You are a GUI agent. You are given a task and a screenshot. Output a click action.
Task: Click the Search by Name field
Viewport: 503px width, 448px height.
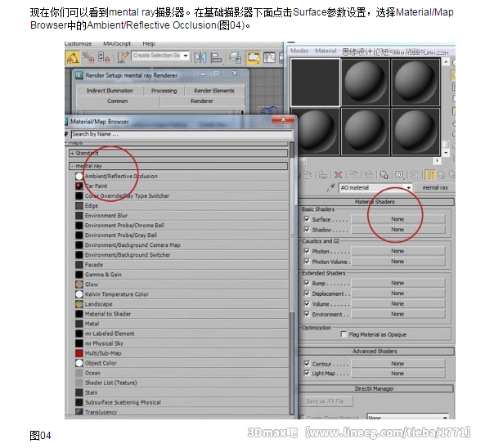tap(182, 134)
